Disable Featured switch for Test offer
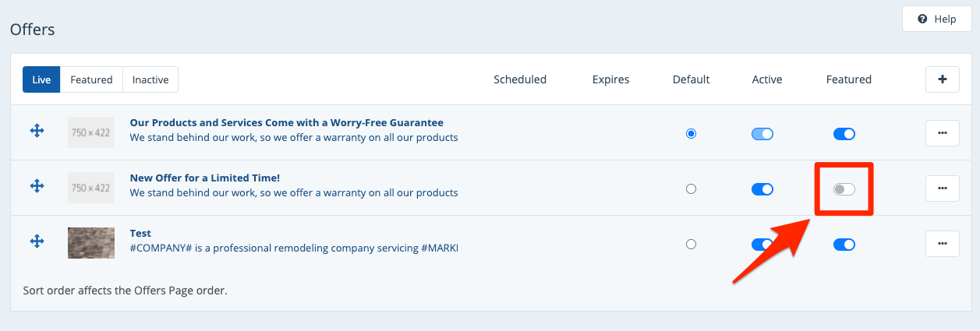Image resolution: width=980 pixels, height=331 pixels. (844, 245)
